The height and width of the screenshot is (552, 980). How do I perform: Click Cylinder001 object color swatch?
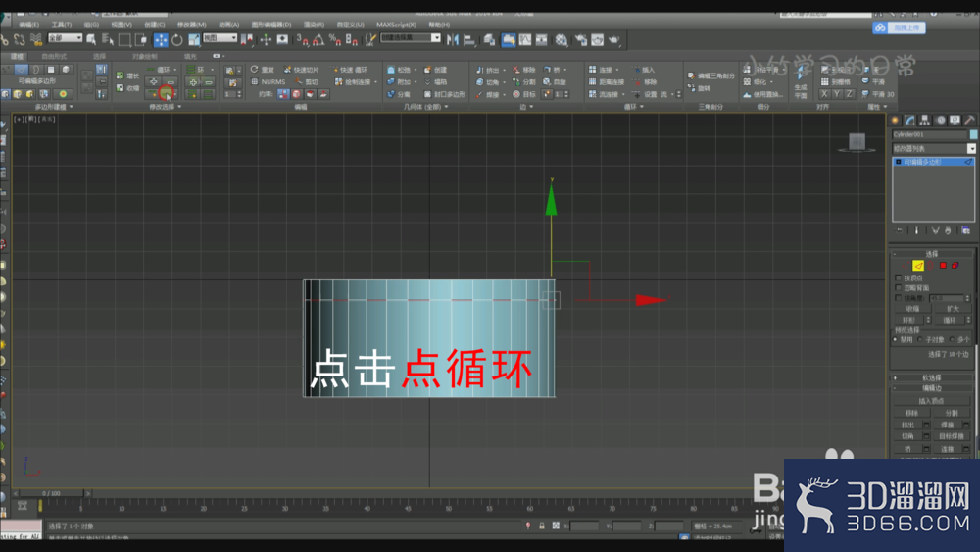click(973, 134)
